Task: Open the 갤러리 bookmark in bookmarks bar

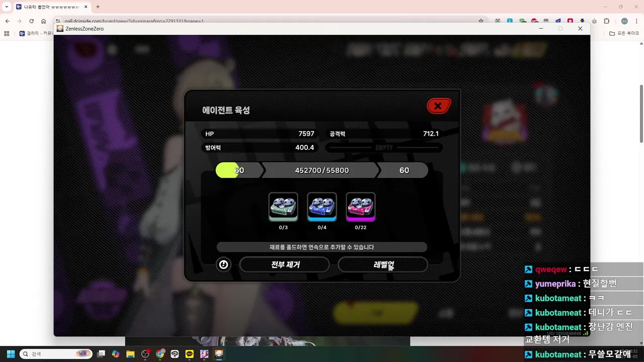Action: (x=36, y=33)
